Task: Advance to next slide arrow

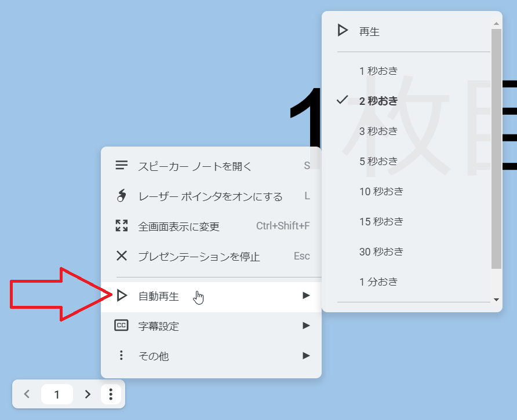Action: pyautogui.click(x=88, y=394)
